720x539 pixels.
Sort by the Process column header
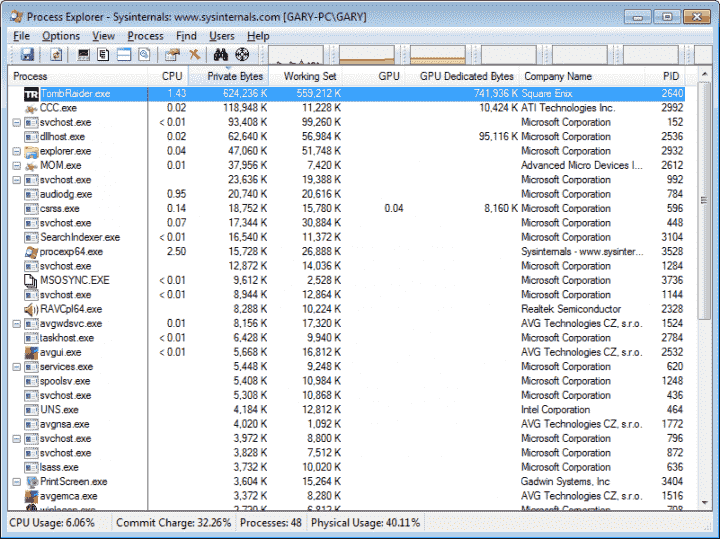78,76
